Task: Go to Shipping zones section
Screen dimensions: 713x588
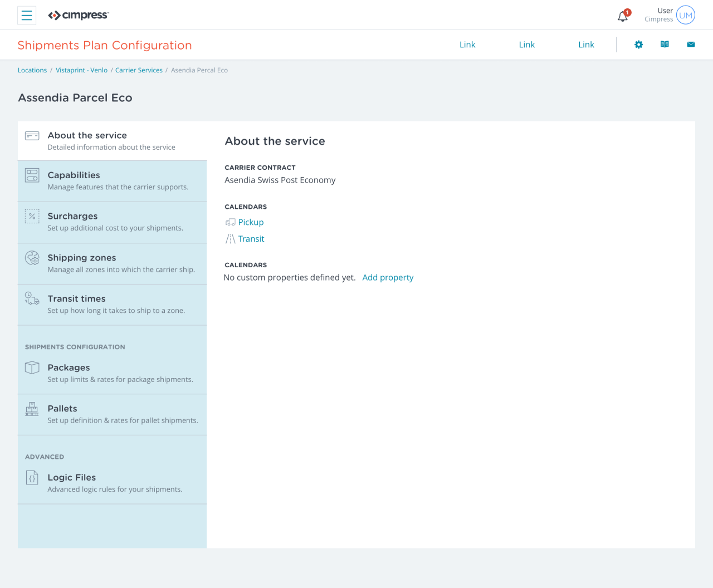Action: point(113,263)
